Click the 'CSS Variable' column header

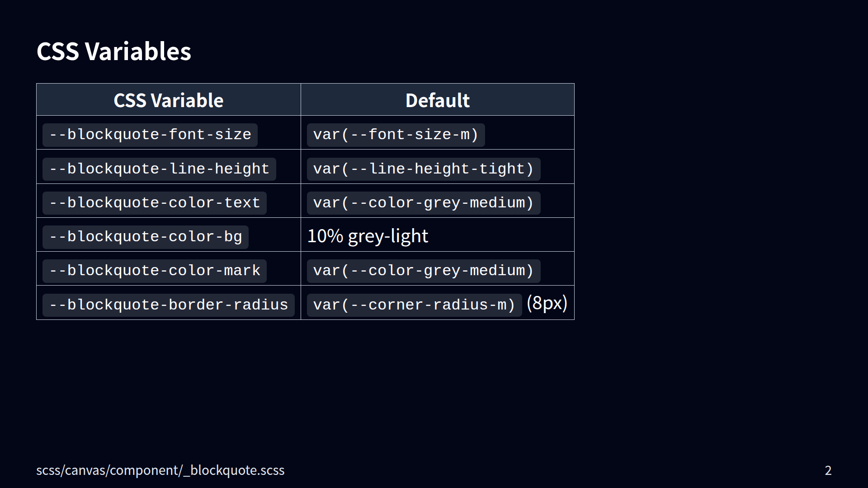point(168,100)
